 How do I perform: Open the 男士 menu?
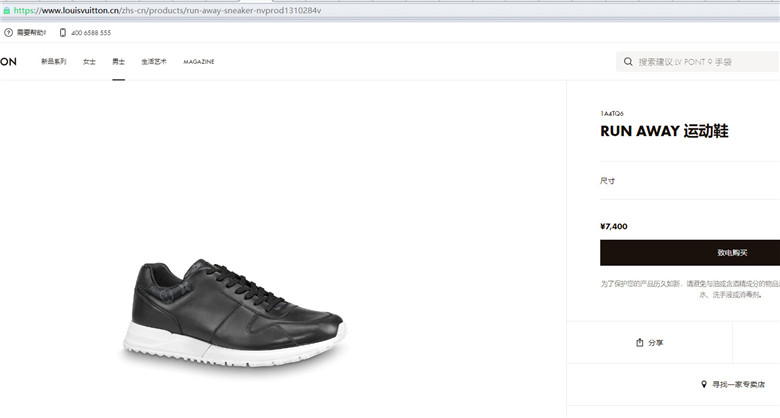point(118,62)
